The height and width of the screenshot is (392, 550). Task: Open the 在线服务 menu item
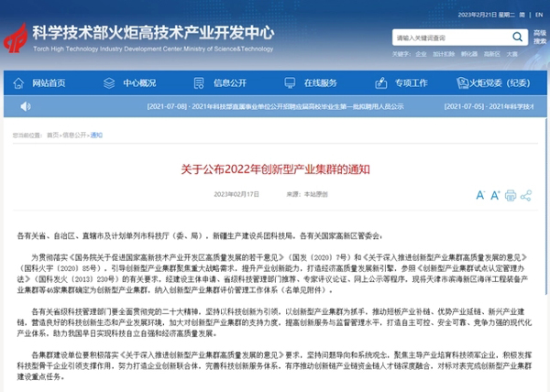pos(321,83)
